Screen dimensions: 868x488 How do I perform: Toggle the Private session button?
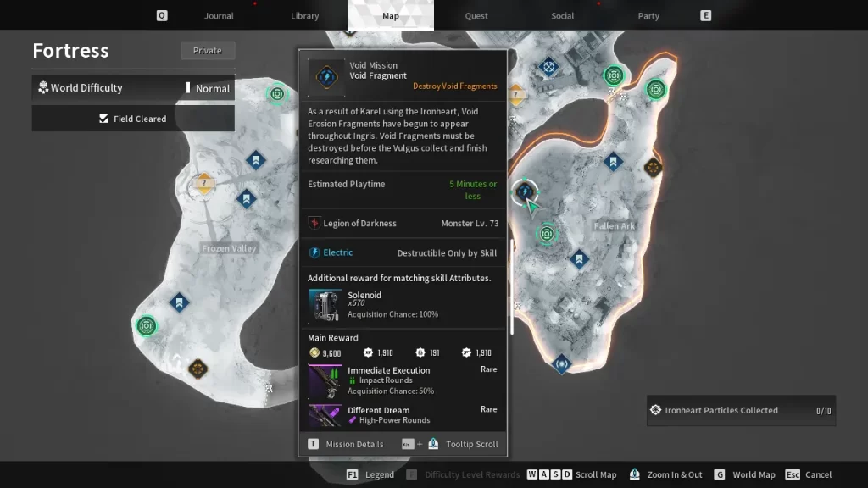pos(207,51)
